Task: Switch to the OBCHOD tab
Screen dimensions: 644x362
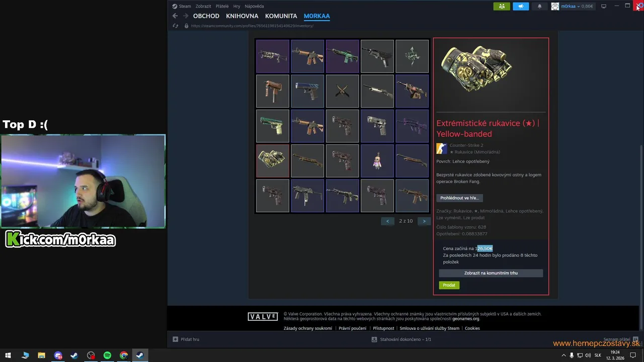Action: click(x=206, y=16)
